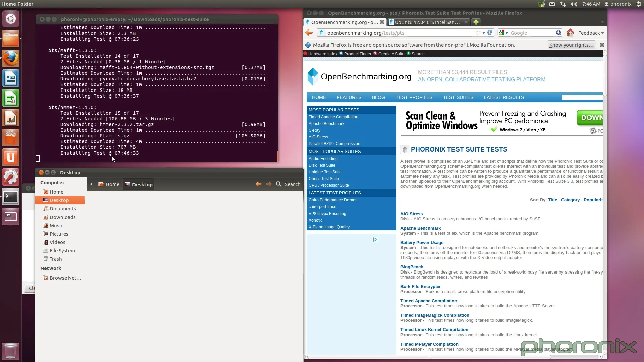Open the clock at 7:46 AM

point(591,4)
